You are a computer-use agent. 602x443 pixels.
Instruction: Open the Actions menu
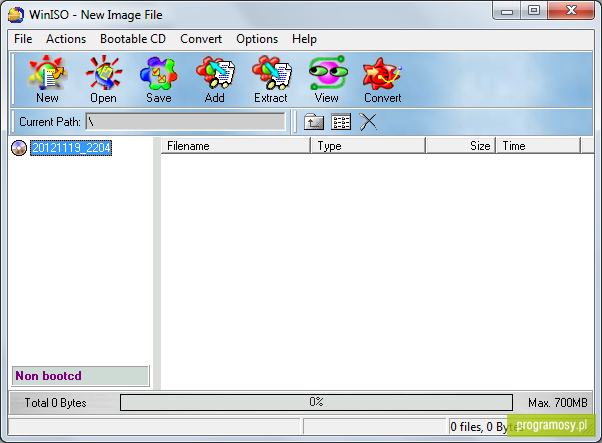click(x=66, y=39)
